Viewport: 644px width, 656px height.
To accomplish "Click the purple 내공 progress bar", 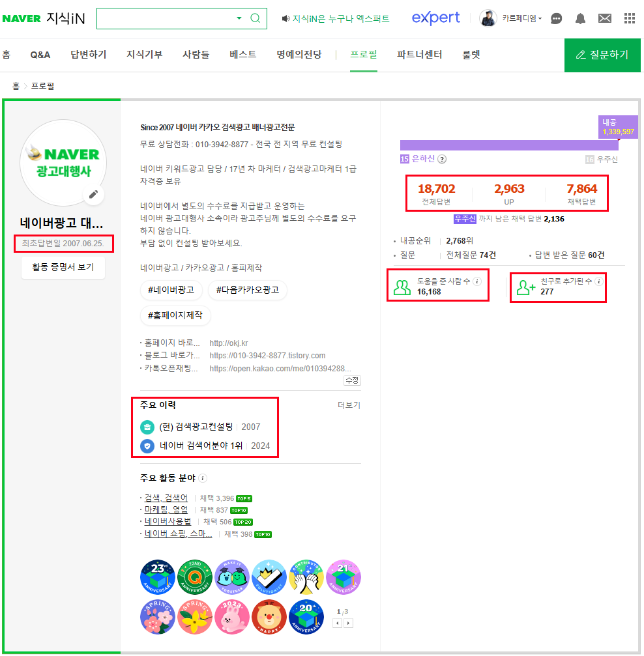I will pos(508,145).
